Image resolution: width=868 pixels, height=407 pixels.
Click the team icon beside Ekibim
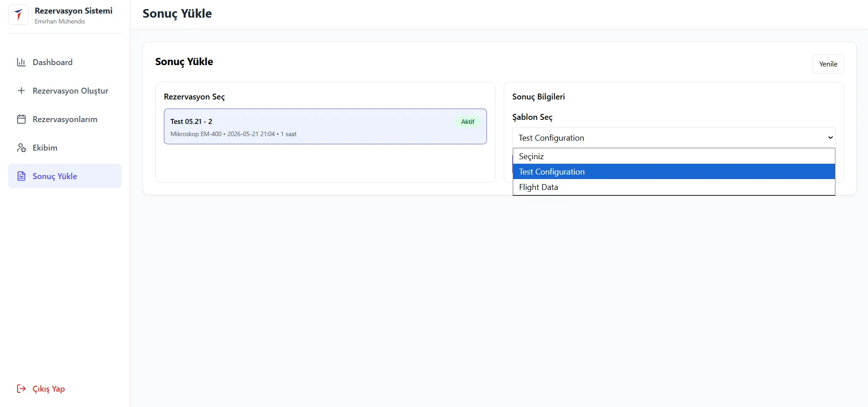(21, 148)
